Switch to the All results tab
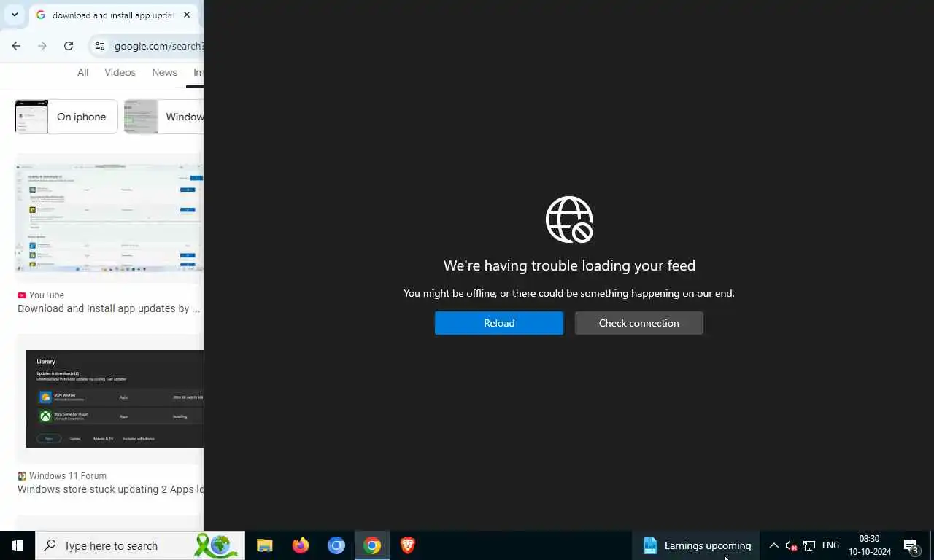The height and width of the screenshot is (560, 934). point(82,72)
